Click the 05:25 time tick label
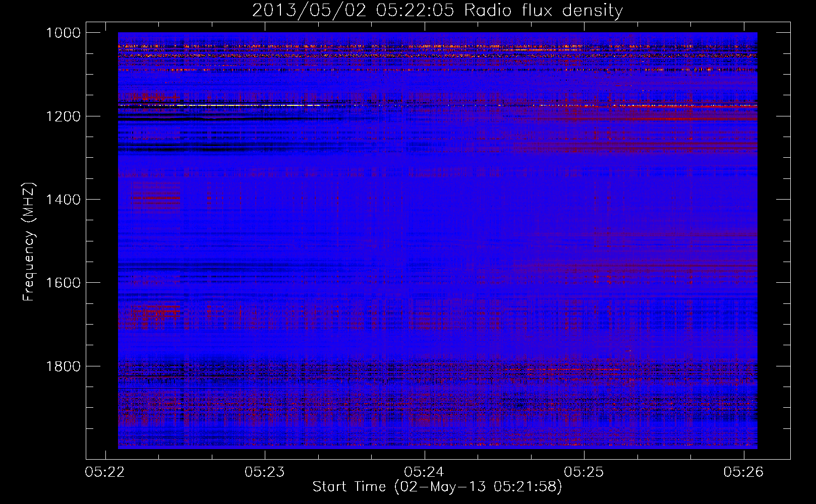 (x=584, y=472)
